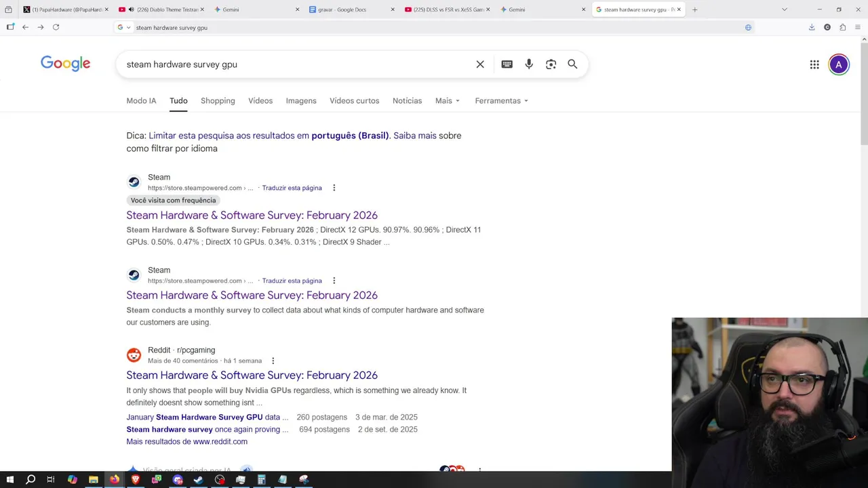Open the on-screen keyboard icon in search bar
The width and height of the screenshot is (868, 488).
tap(507, 64)
